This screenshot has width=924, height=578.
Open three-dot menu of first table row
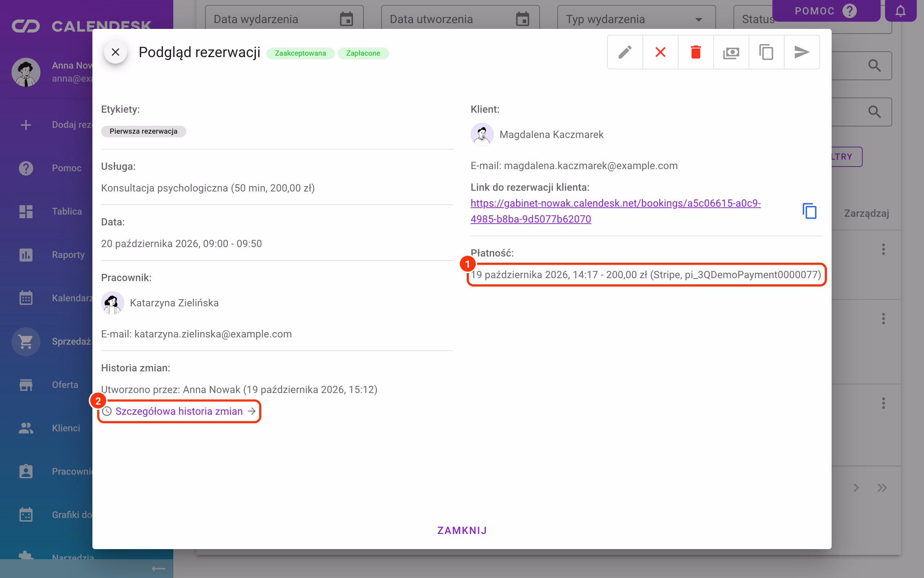[884, 249]
